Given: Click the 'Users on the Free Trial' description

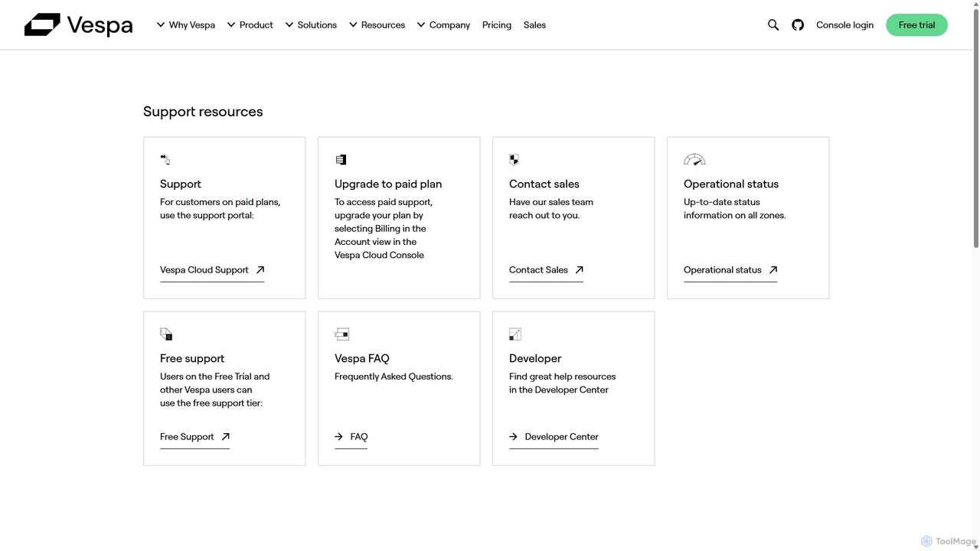Looking at the screenshot, I should click(215, 390).
